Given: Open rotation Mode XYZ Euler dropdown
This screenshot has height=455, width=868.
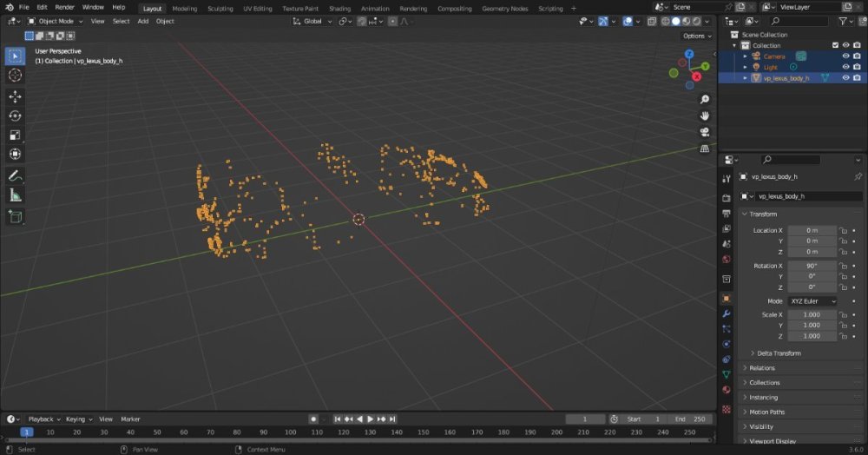Looking at the screenshot, I should [812, 301].
